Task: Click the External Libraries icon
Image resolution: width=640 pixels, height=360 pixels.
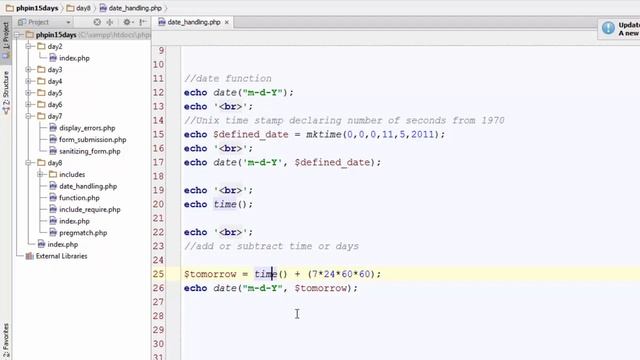Action: (x=29, y=256)
